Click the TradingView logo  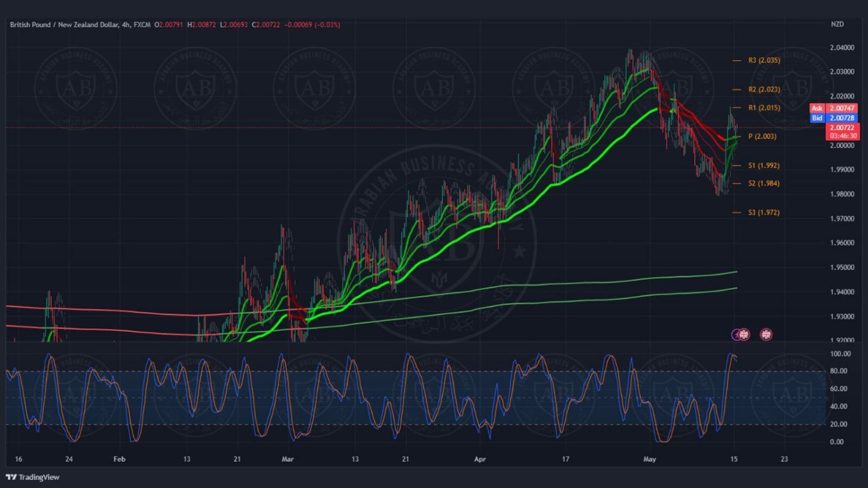click(32, 477)
